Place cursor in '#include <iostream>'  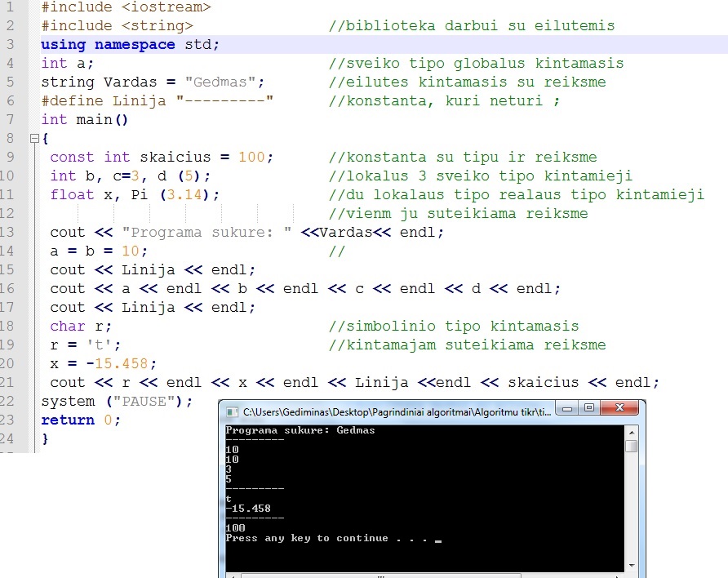click(127, 7)
